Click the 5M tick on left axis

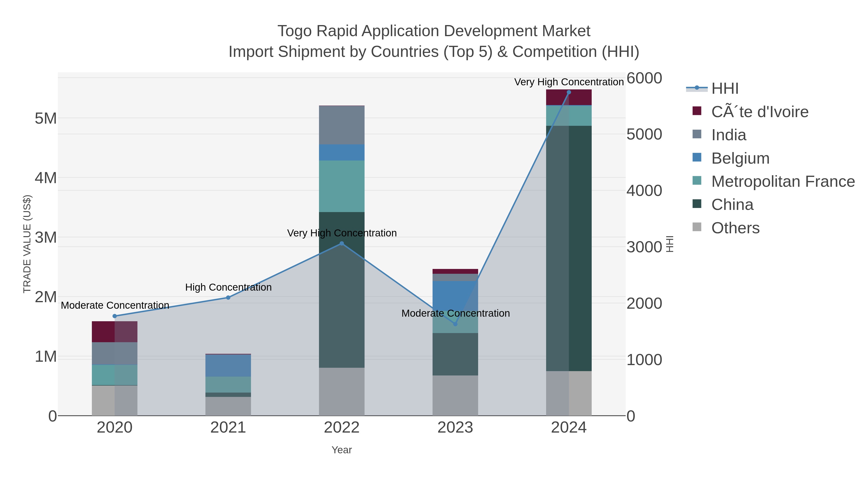point(46,118)
